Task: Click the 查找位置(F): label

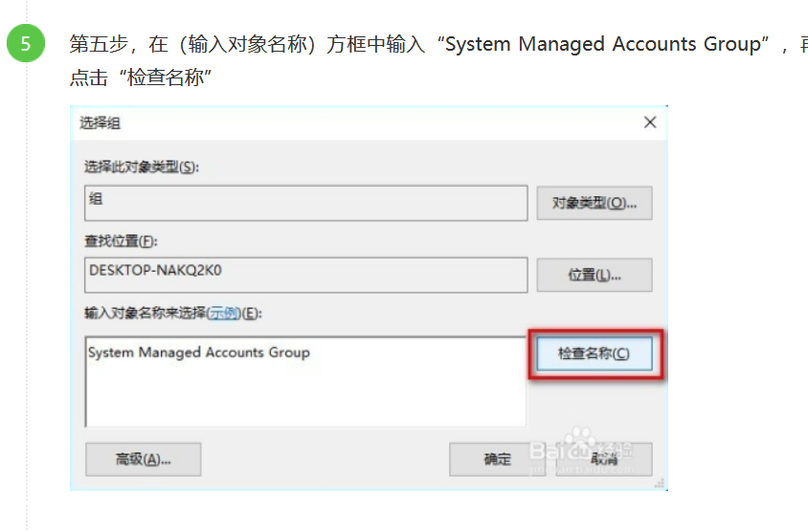Action: click(x=121, y=240)
